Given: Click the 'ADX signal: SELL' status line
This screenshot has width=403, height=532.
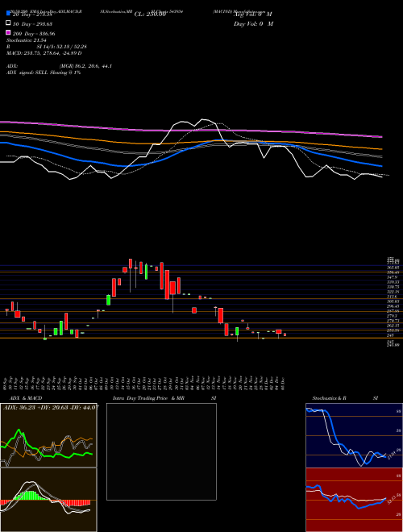Looking at the screenshot, I should [x=44, y=73].
